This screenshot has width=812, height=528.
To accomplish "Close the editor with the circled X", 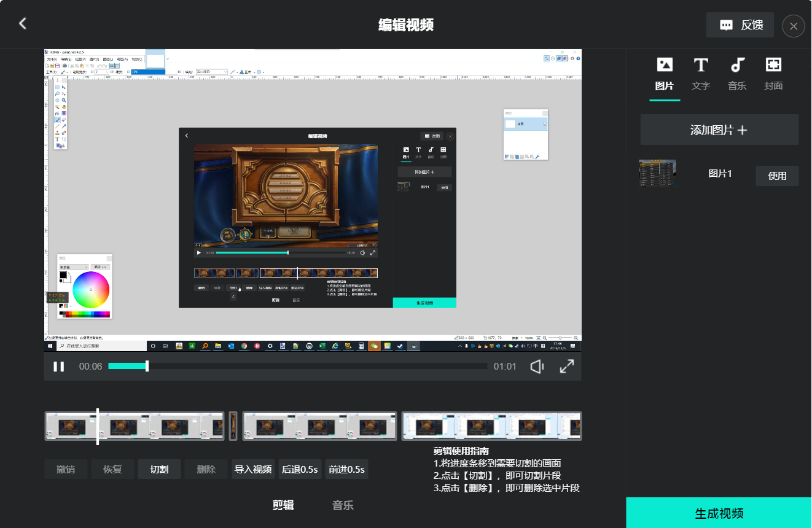I will (794, 26).
